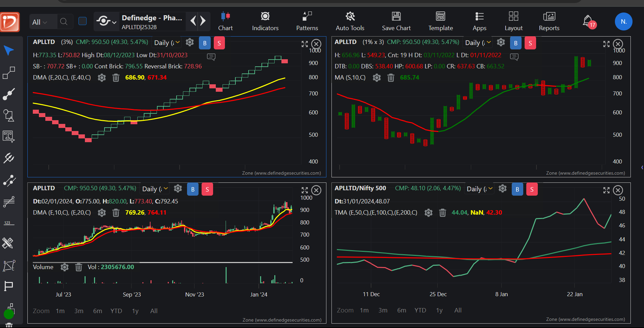644x328 pixels.
Task: Set candlestick chart zoom to 6m
Action: 98,311
